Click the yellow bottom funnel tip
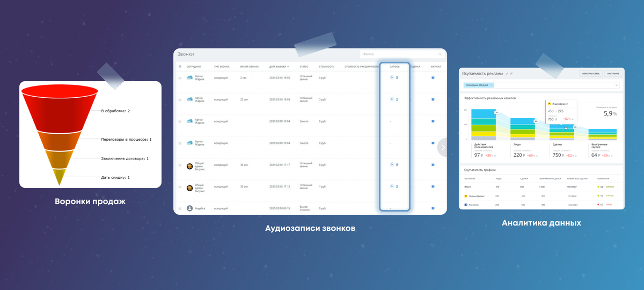This screenshot has width=644, height=290. point(60,177)
